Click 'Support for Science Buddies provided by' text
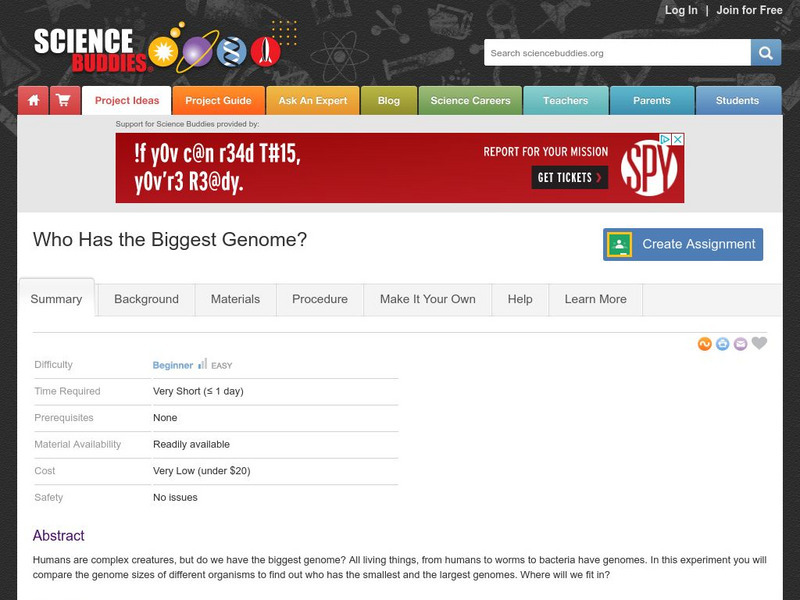Image resolution: width=800 pixels, height=600 pixels. point(187,124)
